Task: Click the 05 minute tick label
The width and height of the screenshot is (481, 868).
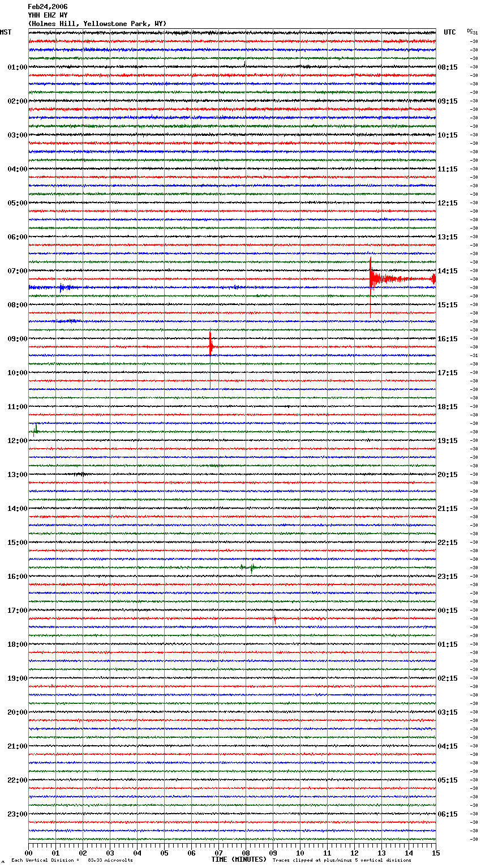Action: point(165,853)
